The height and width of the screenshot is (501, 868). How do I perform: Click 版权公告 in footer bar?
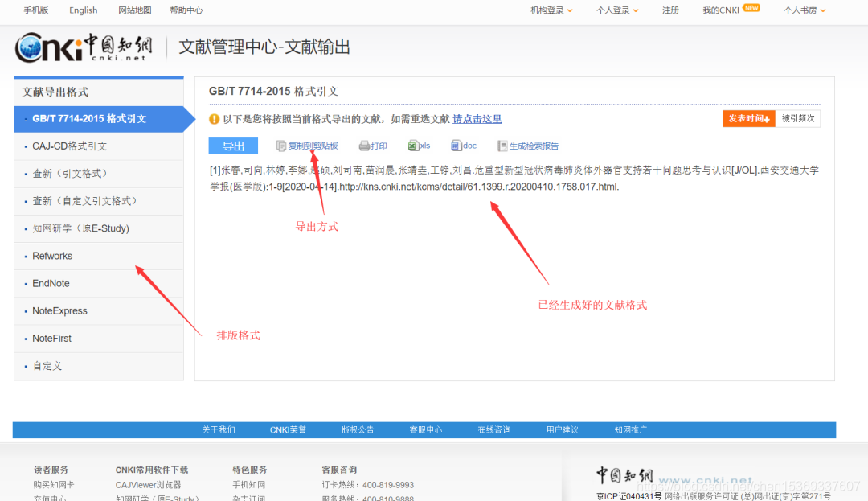pos(358,429)
